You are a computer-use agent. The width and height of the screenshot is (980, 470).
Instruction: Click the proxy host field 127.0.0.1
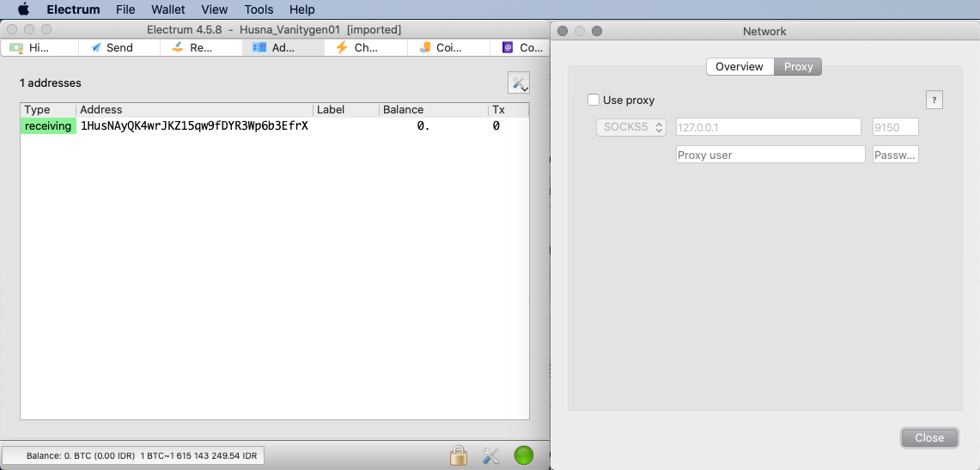769,127
